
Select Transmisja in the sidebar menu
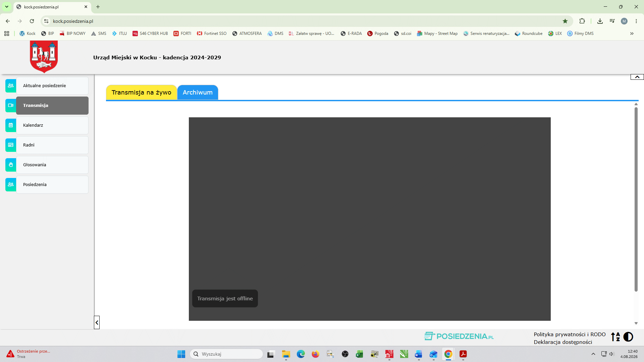(52, 106)
